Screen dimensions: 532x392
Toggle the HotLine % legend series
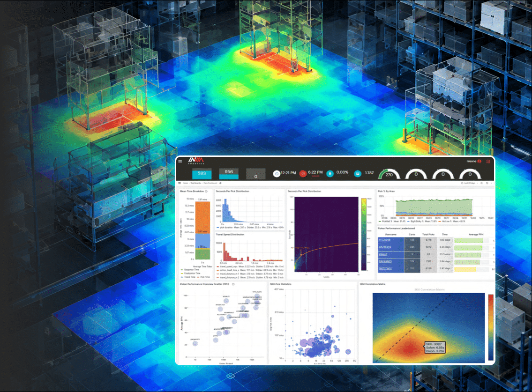[445, 222]
